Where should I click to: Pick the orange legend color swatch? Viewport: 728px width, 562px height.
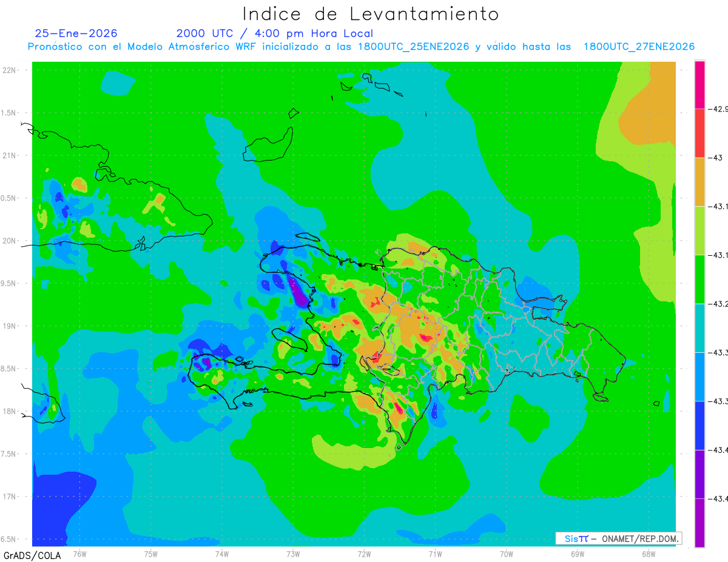tap(699, 182)
